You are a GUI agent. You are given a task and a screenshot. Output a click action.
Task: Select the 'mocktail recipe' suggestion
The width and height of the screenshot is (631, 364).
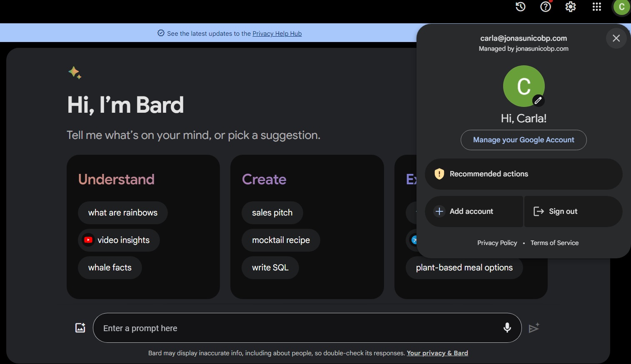281,240
